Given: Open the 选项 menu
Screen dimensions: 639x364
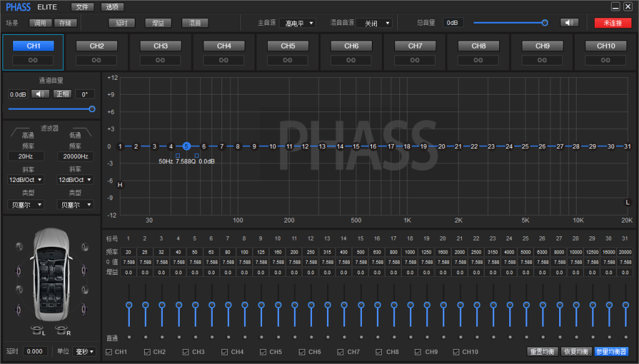Looking at the screenshot, I should 112,7.
